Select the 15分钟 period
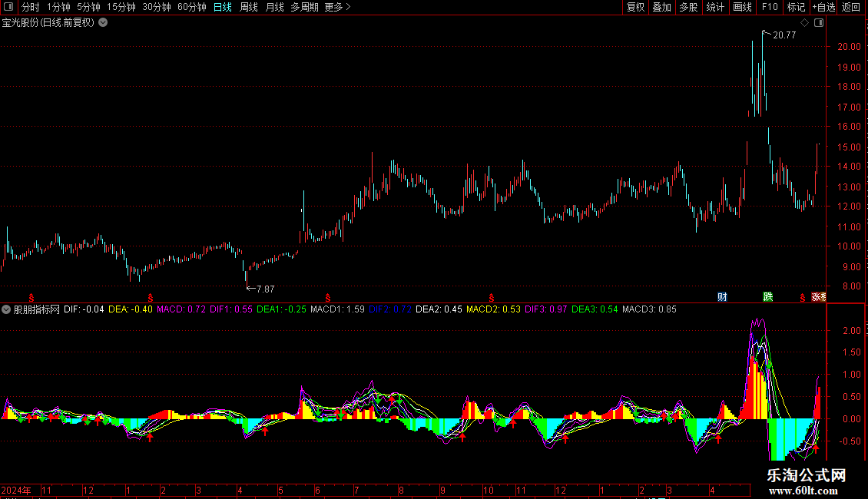This screenshot has width=868, height=499. click(x=121, y=7)
